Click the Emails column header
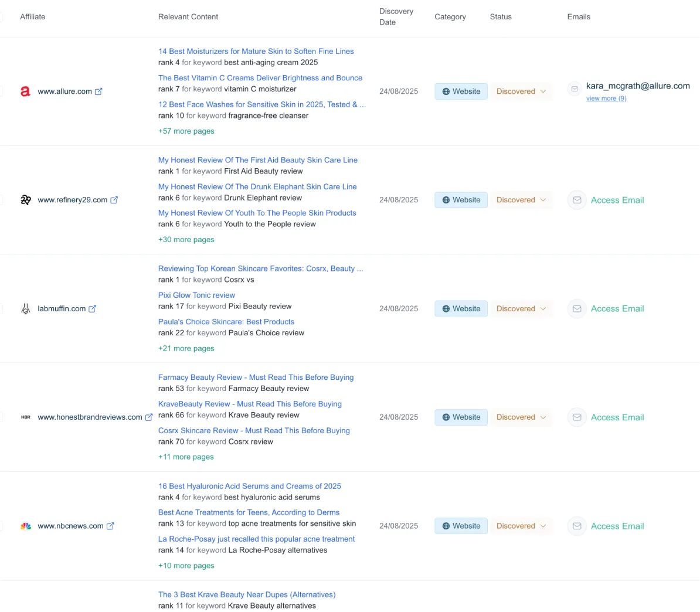The height and width of the screenshot is (612, 700). [579, 16]
